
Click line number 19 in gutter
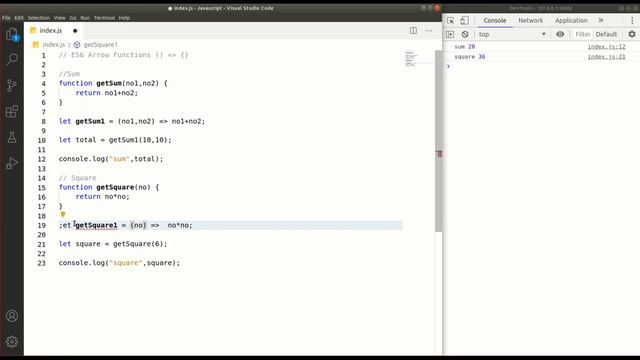[42, 225]
